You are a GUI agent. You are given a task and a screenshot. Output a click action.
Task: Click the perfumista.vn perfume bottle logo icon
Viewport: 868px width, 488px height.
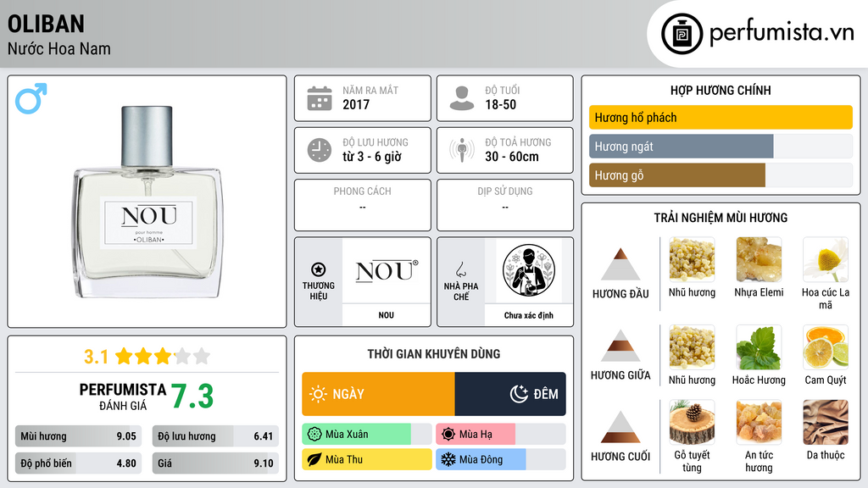click(682, 34)
